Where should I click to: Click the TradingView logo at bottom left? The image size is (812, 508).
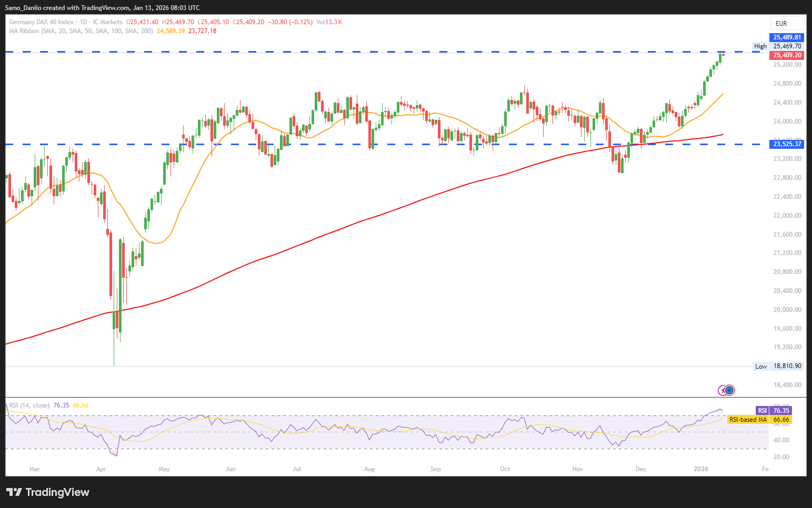click(x=48, y=492)
